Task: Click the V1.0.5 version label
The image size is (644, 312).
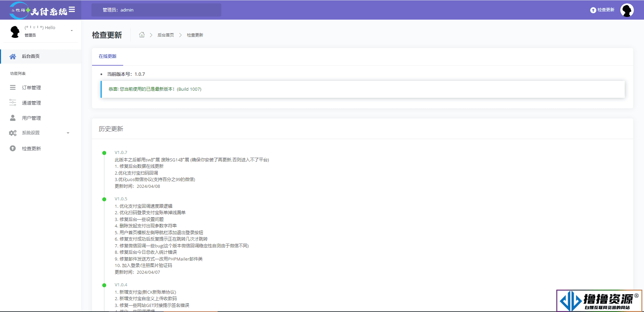Action: (x=121, y=199)
